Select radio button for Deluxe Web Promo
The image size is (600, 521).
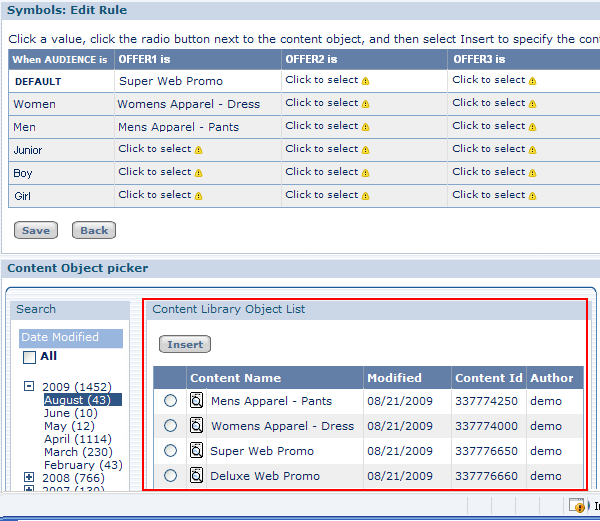(x=171, y=476)
